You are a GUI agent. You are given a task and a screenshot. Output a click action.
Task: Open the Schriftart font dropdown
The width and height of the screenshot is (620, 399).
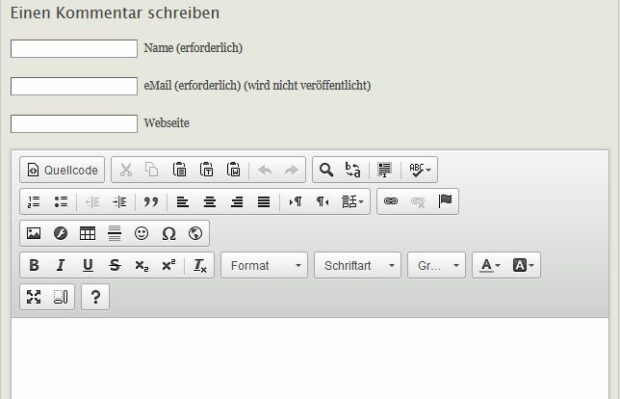tap(357, 265)
